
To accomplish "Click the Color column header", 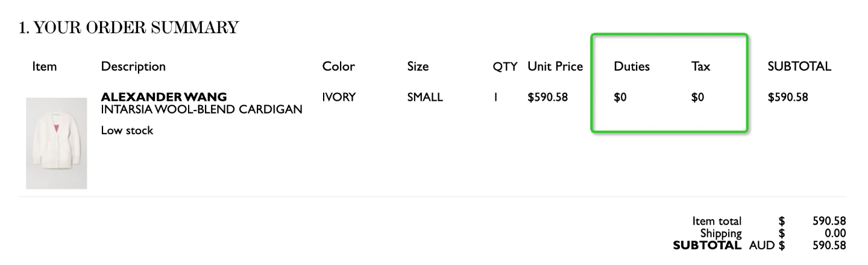I will click(x=339, y=66).
